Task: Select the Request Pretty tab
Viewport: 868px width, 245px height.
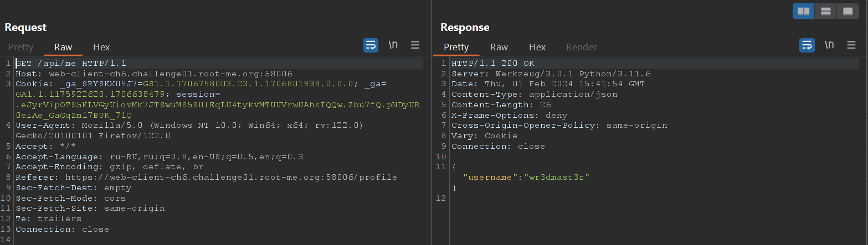Action: click(21, 48)
